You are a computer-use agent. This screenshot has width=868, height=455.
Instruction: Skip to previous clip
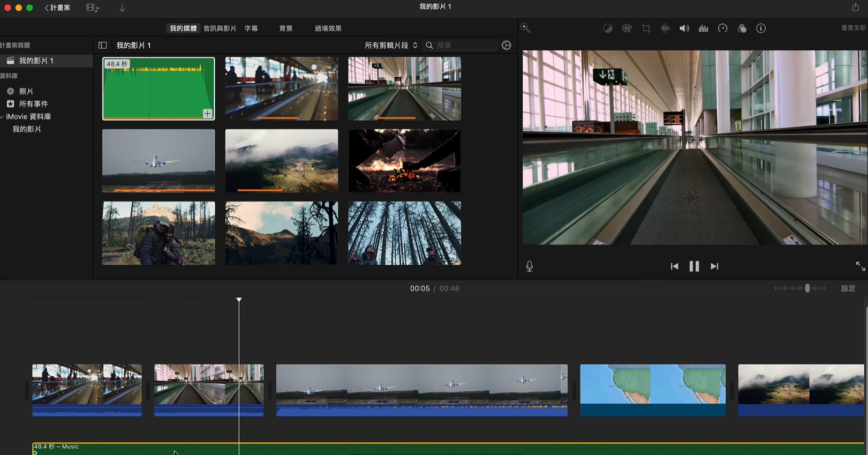(x=674, y=266)
